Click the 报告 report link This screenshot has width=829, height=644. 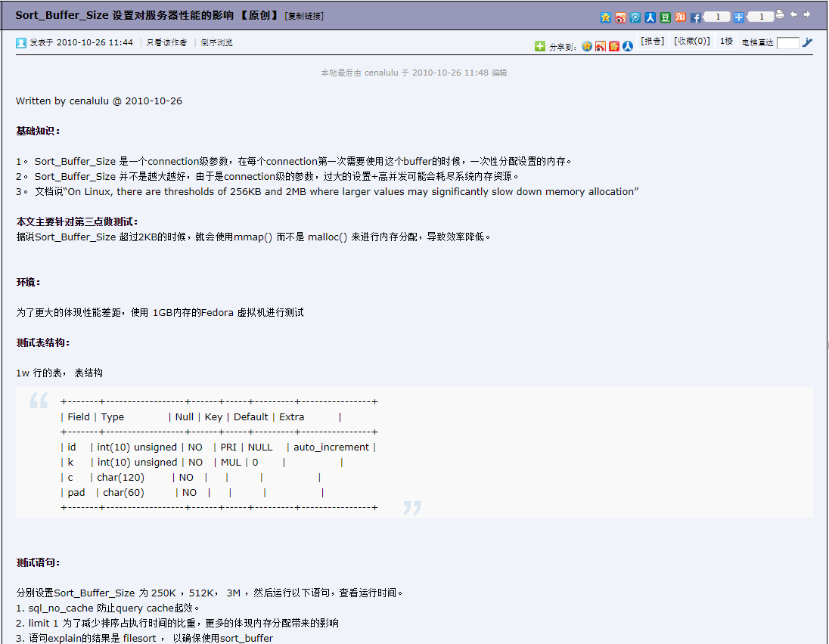click(653, 42)
